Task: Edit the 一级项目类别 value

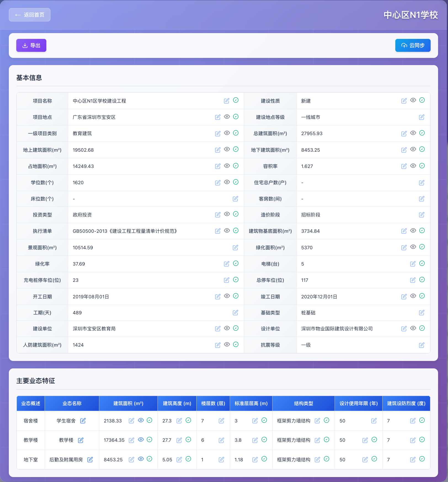Action: [218, 134]
